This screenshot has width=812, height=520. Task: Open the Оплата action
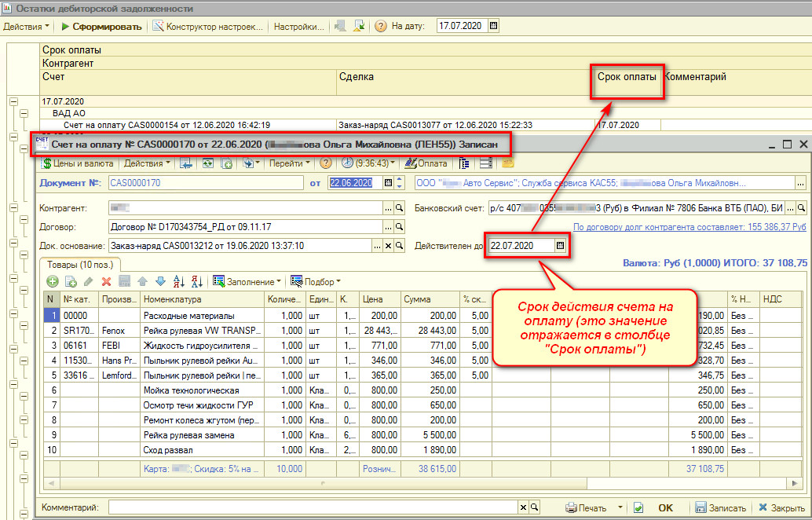tap(426, 163)
